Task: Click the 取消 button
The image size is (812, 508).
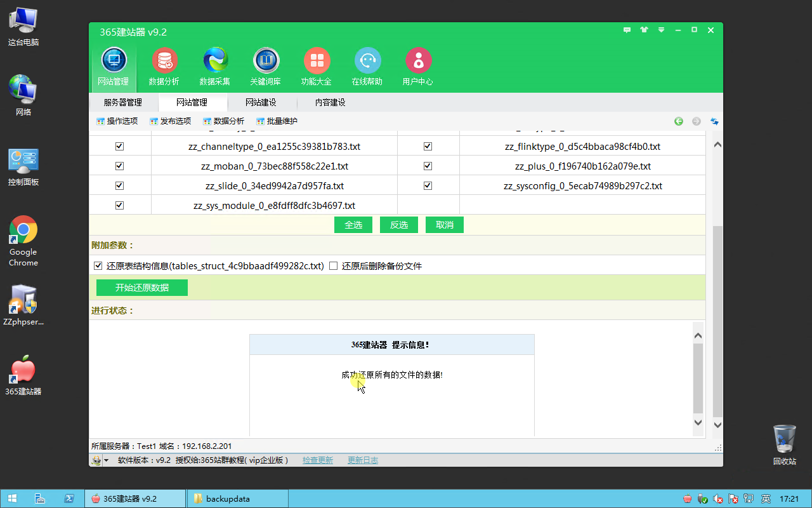Action: pos(445,225)
